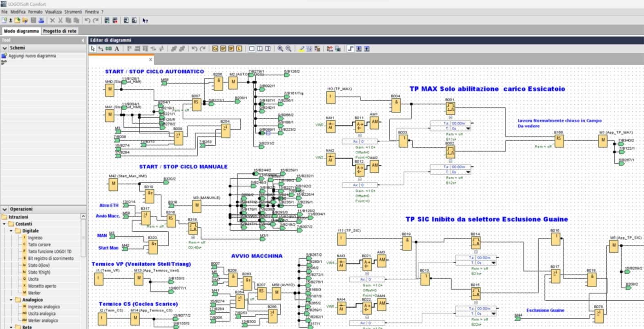Open the Modifica menu

[18, 12]
